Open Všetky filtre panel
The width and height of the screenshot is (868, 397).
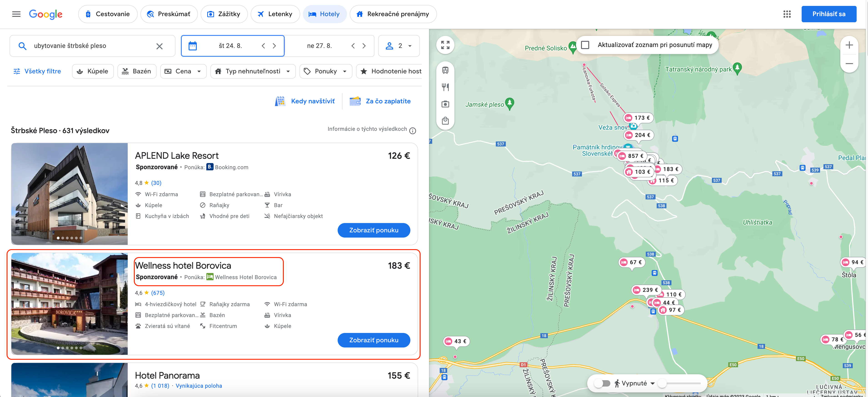tap(36, 71)
